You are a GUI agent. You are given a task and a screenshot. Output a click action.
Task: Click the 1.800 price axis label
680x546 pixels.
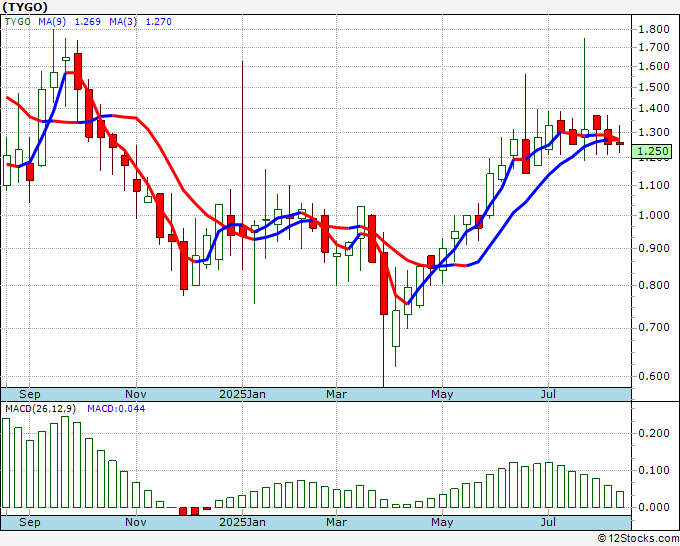click(654, 29)
